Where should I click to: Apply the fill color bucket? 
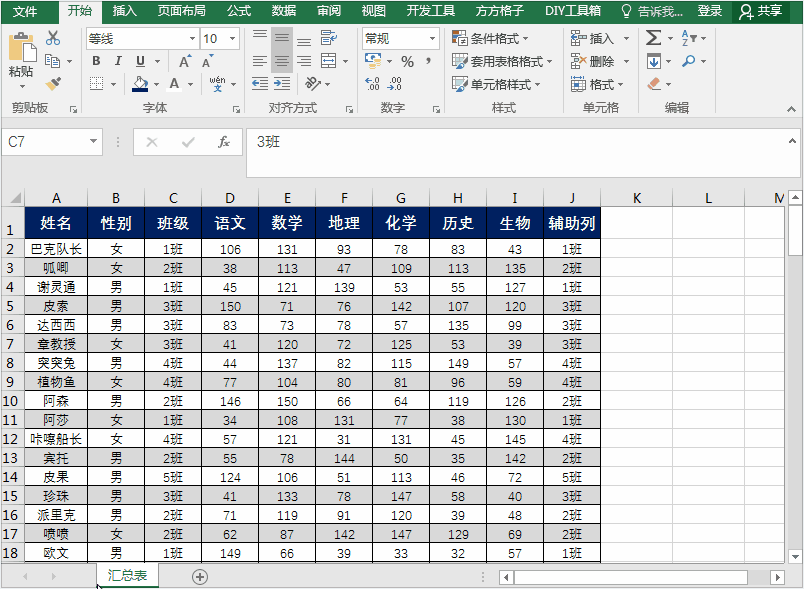pyautogui.click(x=140, y=84)
